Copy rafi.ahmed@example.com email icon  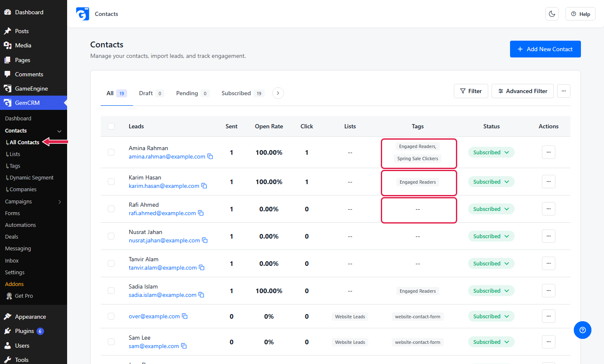(x=201, y=213)
